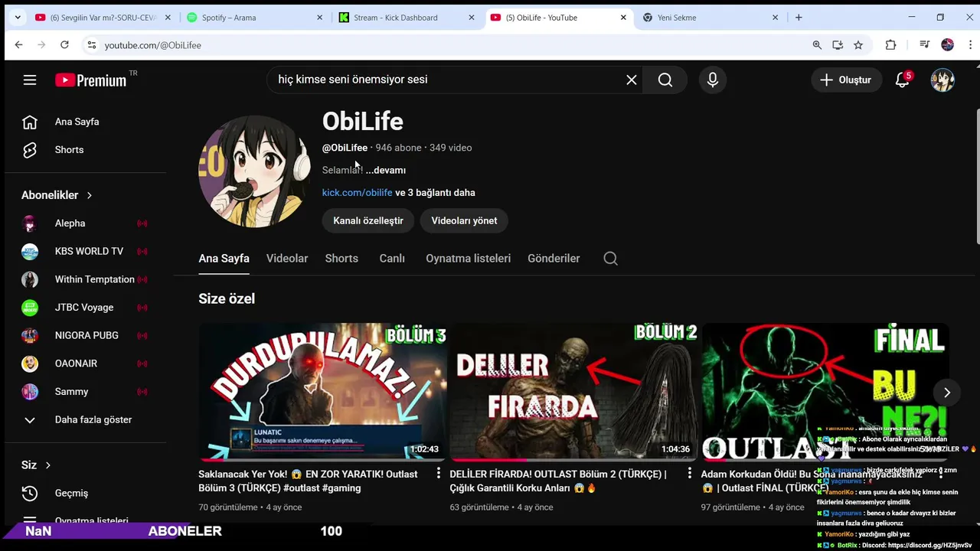This screenshot has height=551, width=980.
Task: Select channel Ana Sayfa tab
Action: (x=224, y=259)
